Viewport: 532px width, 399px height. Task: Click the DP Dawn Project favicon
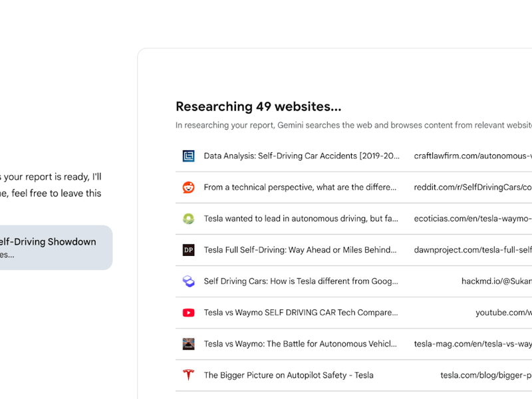pyautogui.click(x=189, y=250)
